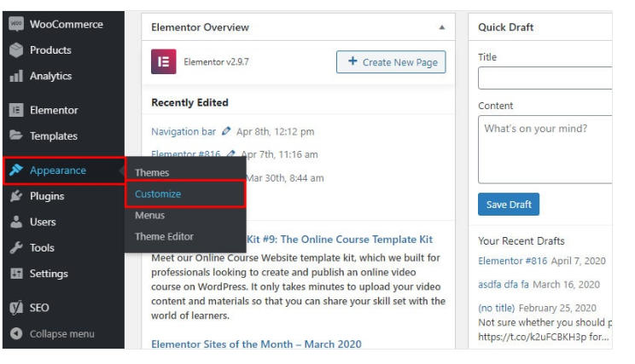Click Collapse menu label

[62, 334]
